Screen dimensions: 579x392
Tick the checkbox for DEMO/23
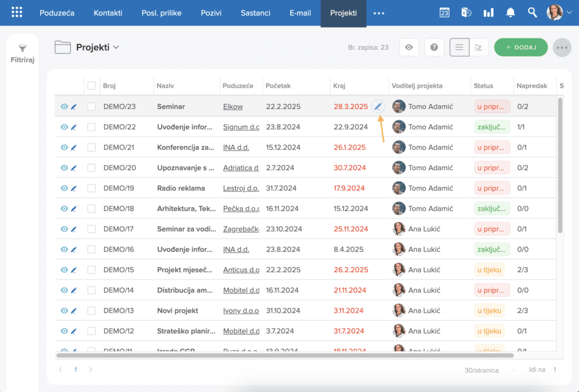coord(92,107)
